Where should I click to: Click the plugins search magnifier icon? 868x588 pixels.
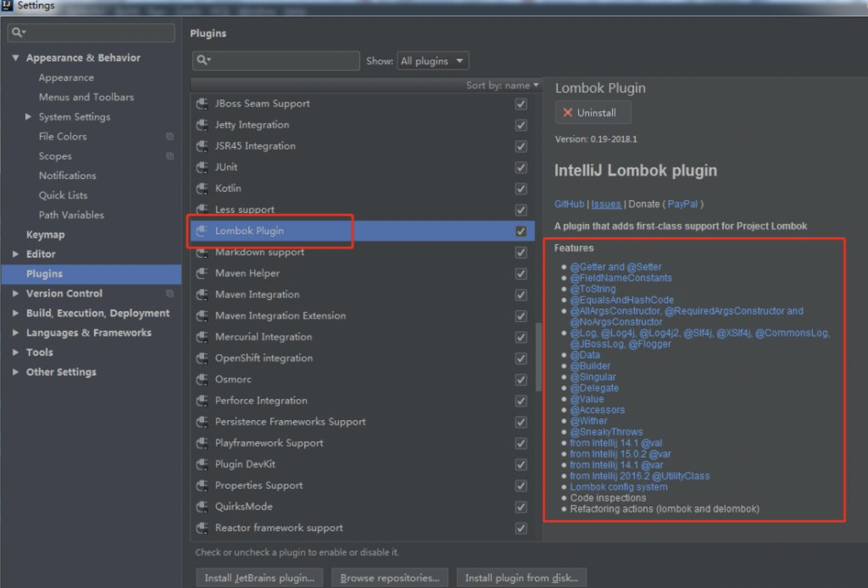(x=203, y=60)
